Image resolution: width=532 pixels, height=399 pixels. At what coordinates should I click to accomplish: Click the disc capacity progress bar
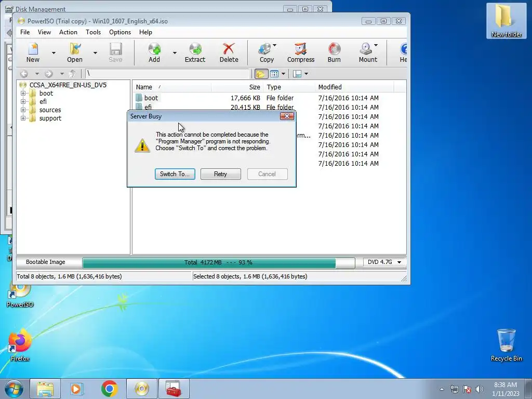(219, 262)
